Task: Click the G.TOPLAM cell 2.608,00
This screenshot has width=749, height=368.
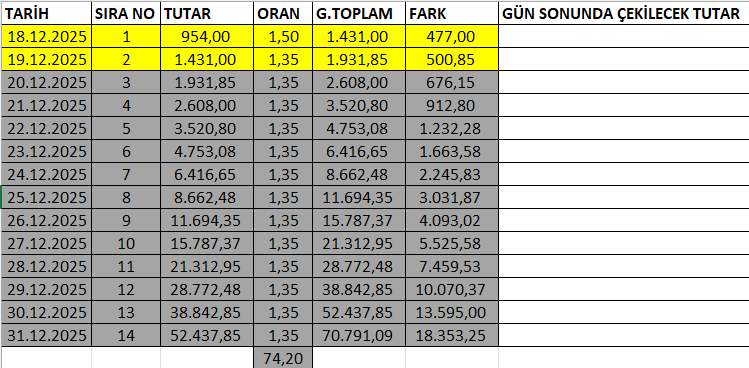Action: [359, 82]
